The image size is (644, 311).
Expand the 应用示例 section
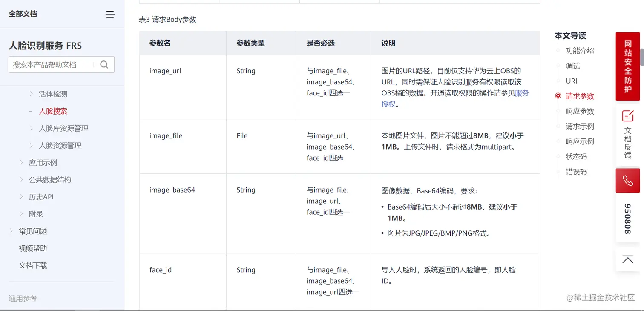click(21, 162)
